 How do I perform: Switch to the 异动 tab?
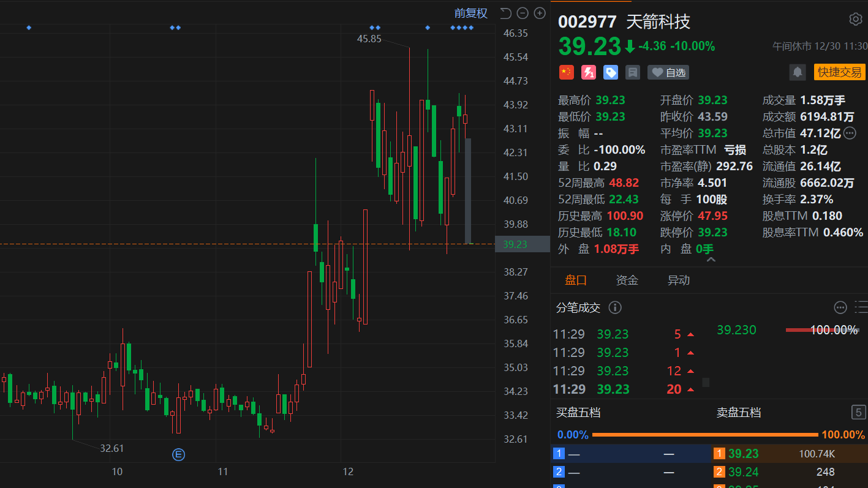(x=679, y=280)
